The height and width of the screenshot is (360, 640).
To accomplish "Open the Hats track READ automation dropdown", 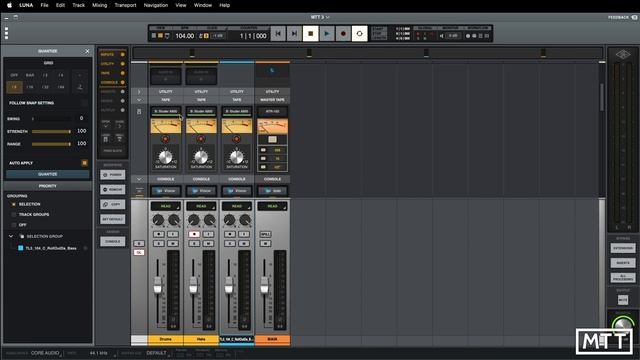I will click(201, 207).
